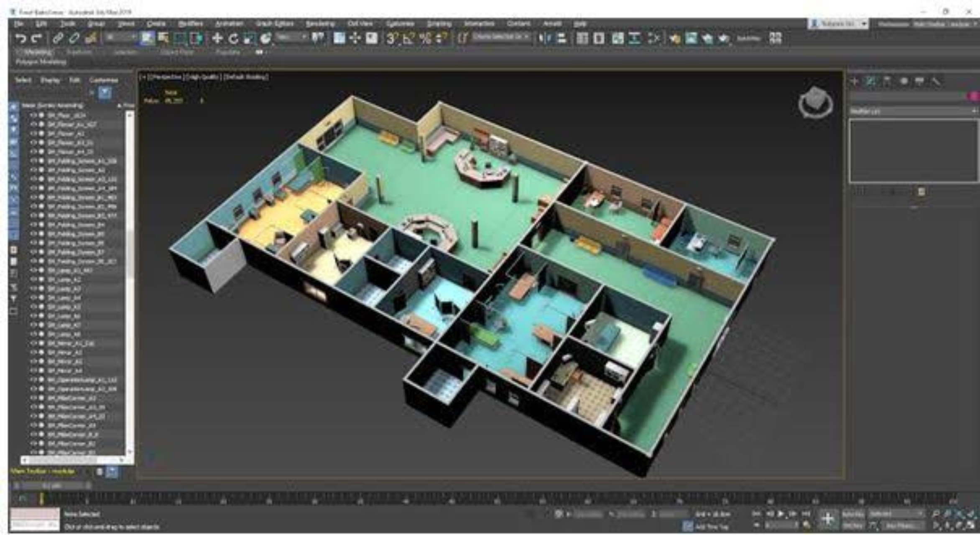980x535 pixels.
Task: Toggle visibility eye of SM_Lamp_A2
Action: coord(33,279)
